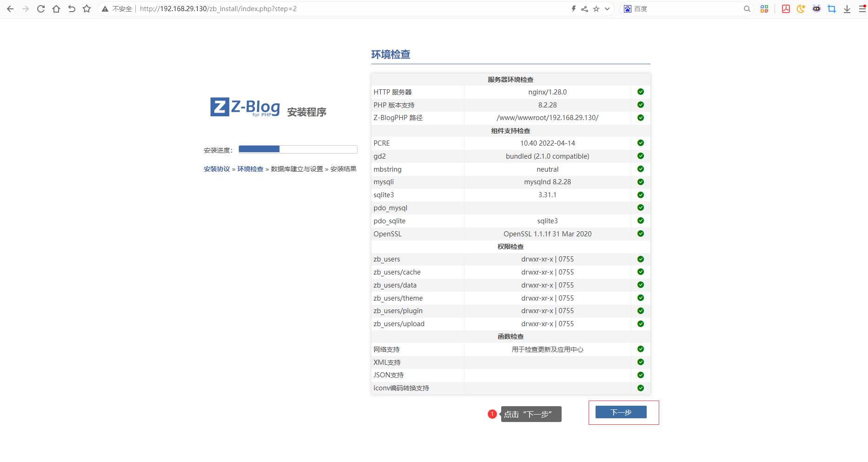Click the pdo_sqlite row label
The height and width of the screenshot is (462, 868).
[x=390, y=221]
